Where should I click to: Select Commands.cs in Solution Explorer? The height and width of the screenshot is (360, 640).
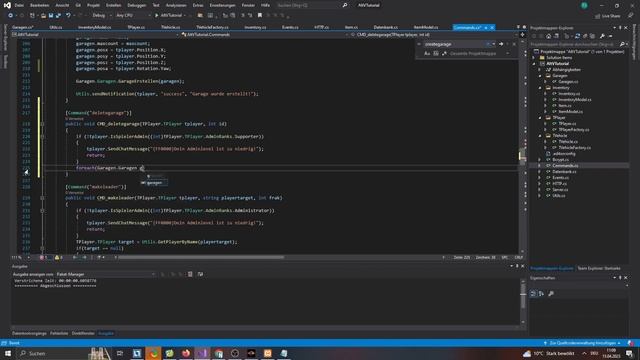pos(566,166)
